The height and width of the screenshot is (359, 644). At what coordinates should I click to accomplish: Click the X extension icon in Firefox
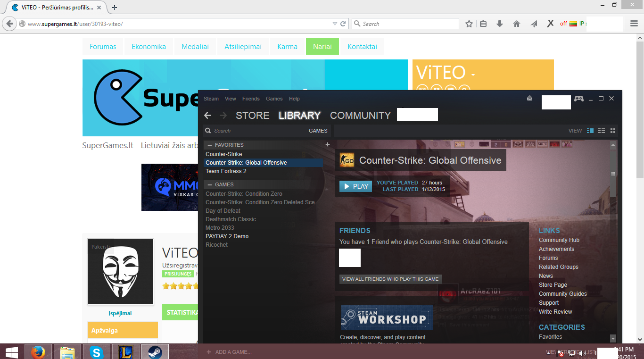click(x=550, y=24)
